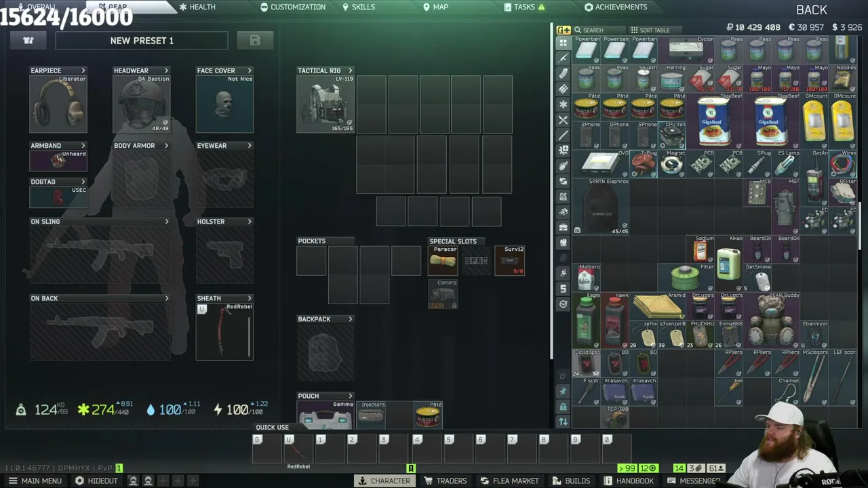Click the Handbook info icon
Viewport: 868px width, 488px height.
[x=608, y=481]
